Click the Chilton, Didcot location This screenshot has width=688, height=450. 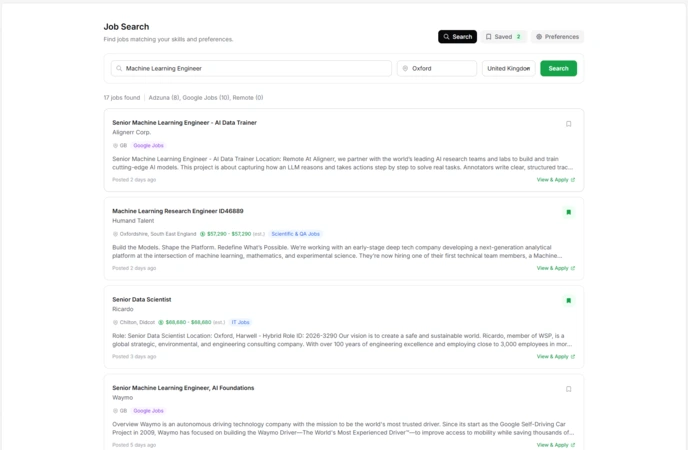coord(137,322)
